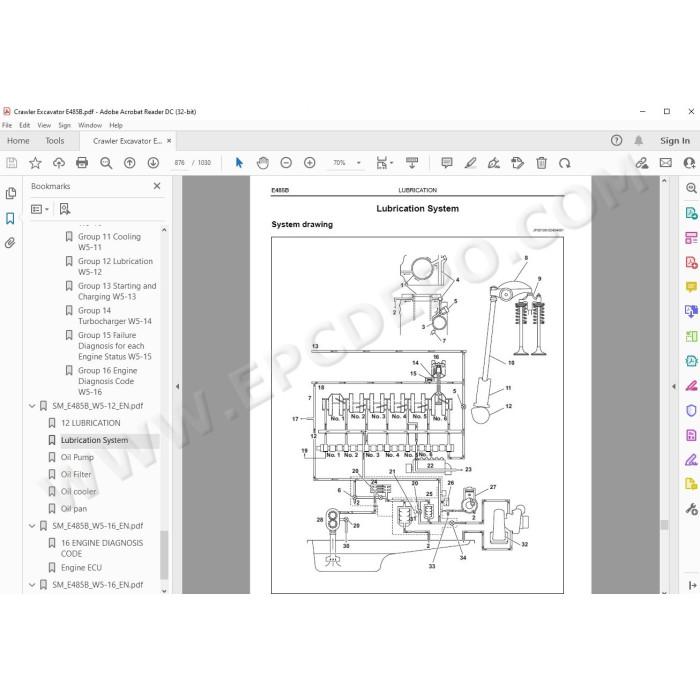Collapse the last SM_E485B_W5-16_EN.pdf bookmark
Image resolution: width=700 pixels, height=700 pixels.
pyautogui.click(x=32, y=584)
